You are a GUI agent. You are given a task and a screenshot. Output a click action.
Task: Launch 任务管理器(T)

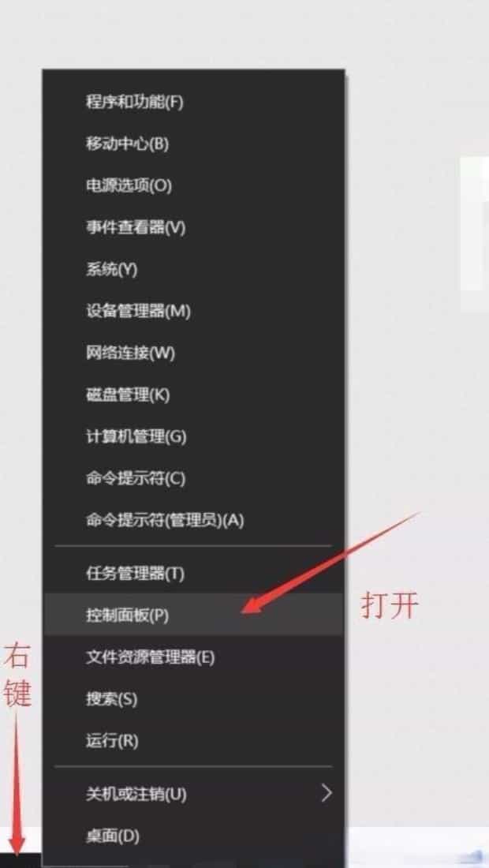[193, 573]
